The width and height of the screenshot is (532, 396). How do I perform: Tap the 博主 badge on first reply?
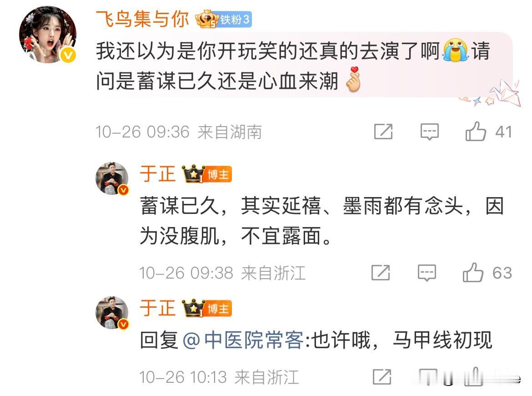[x=218, y=174]
